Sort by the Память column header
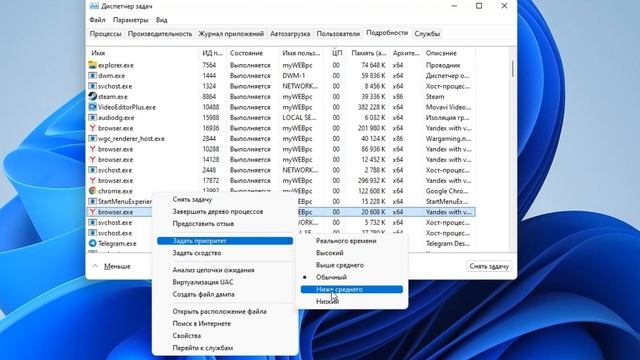This screenshot has height=360, width=640. point(368,53)
